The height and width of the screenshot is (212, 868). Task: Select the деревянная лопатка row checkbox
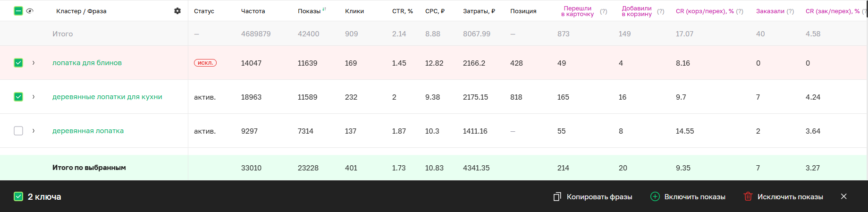[18, 131]
